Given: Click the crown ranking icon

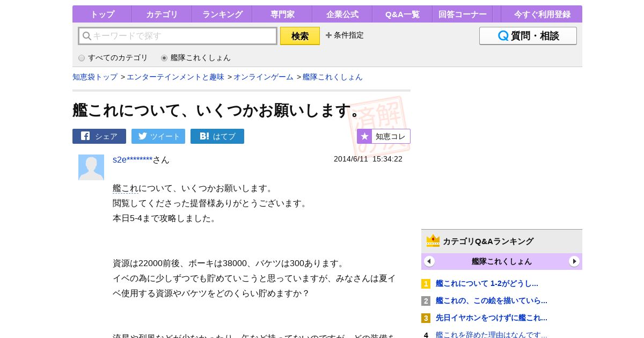Looking at the screenshot, I should (x=433, y=241).
